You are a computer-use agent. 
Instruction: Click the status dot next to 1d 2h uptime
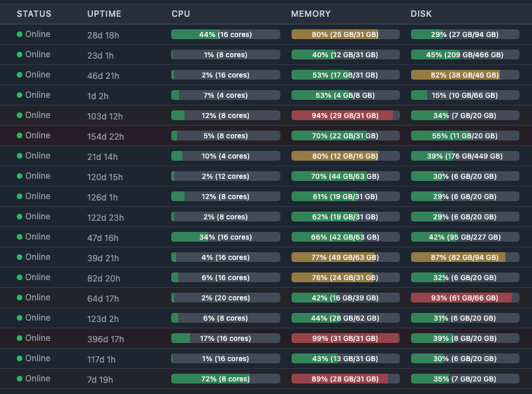(20, 95)
